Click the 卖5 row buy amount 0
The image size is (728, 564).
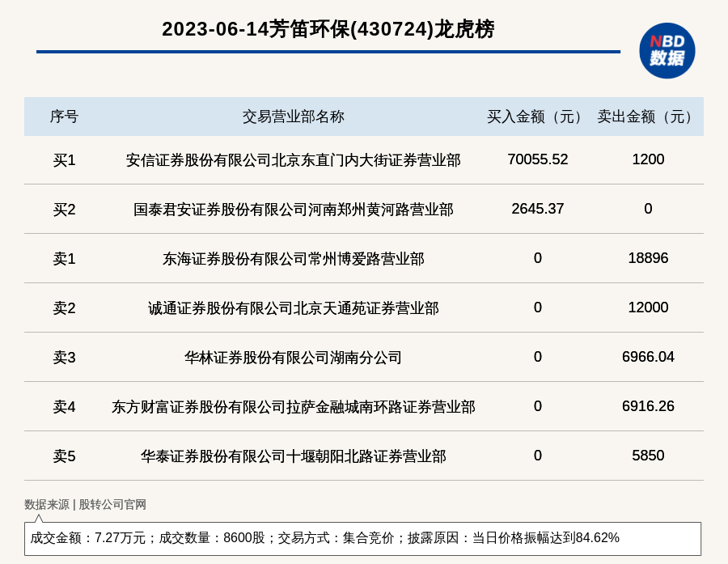coord(538,456)
